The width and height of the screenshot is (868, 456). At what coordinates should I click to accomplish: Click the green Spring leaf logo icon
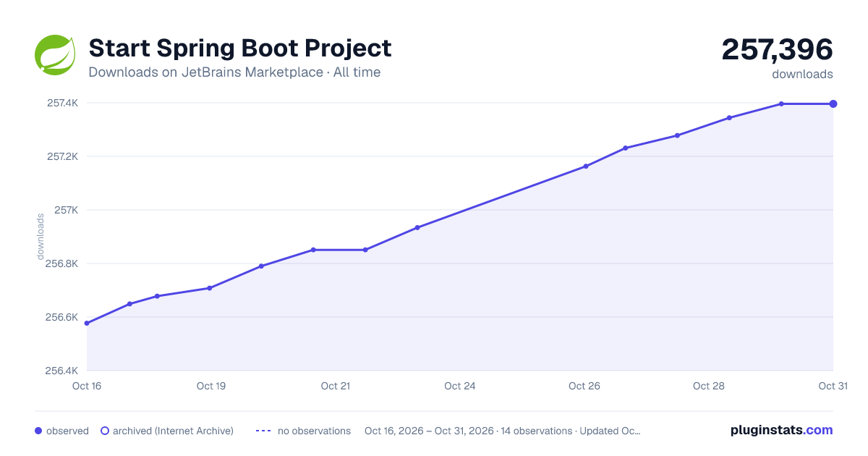click(x=56, y=54)
